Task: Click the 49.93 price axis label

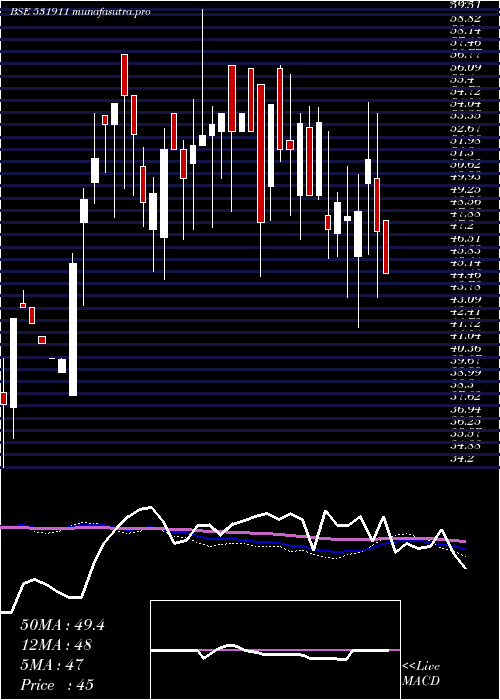Action: 466,177
